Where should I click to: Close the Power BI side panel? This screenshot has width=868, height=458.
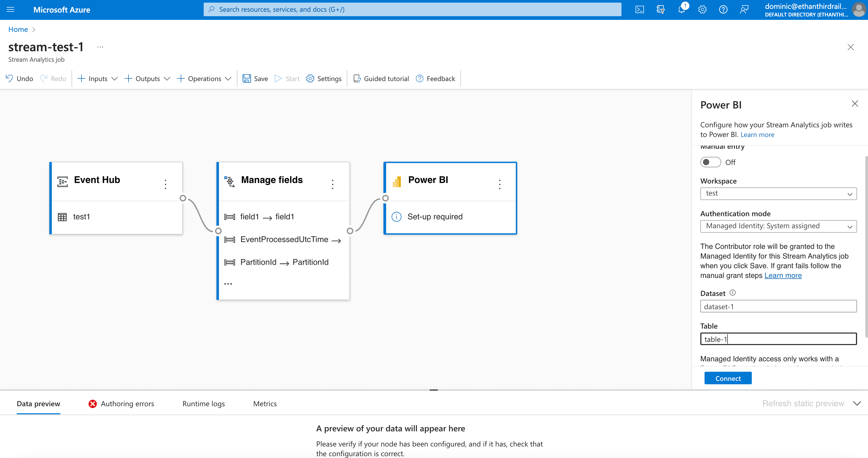click(x=855, y=104)
